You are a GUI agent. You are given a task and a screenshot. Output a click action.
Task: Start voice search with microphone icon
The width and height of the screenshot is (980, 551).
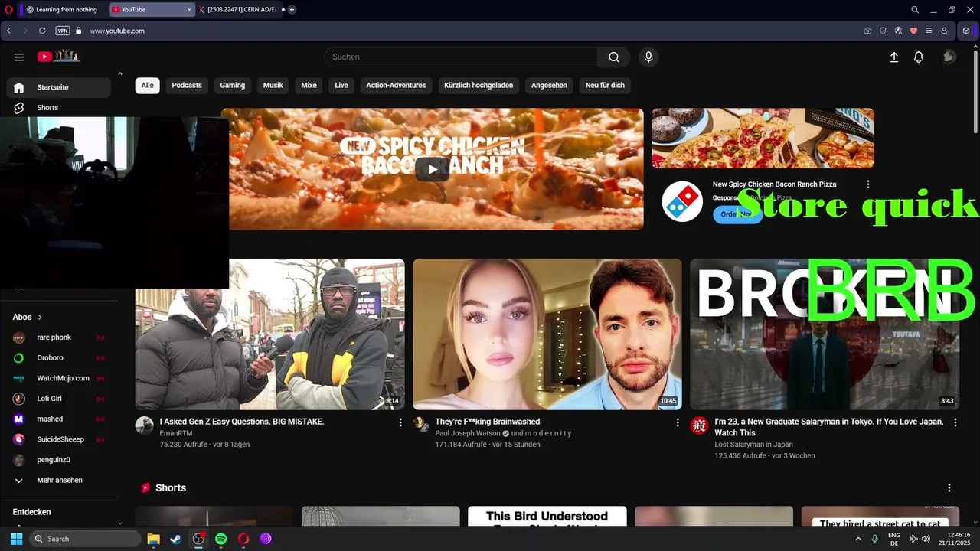pyautogui.click(x=648, y=57)
